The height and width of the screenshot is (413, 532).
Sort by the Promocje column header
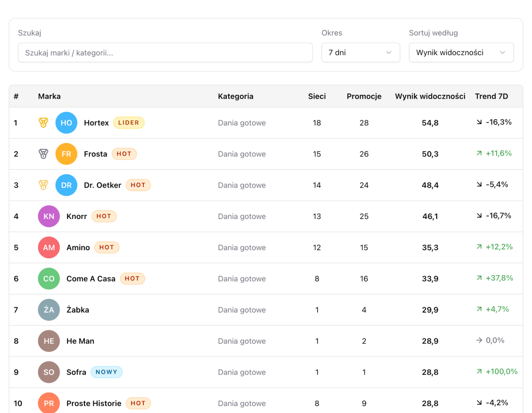(364, 96)
